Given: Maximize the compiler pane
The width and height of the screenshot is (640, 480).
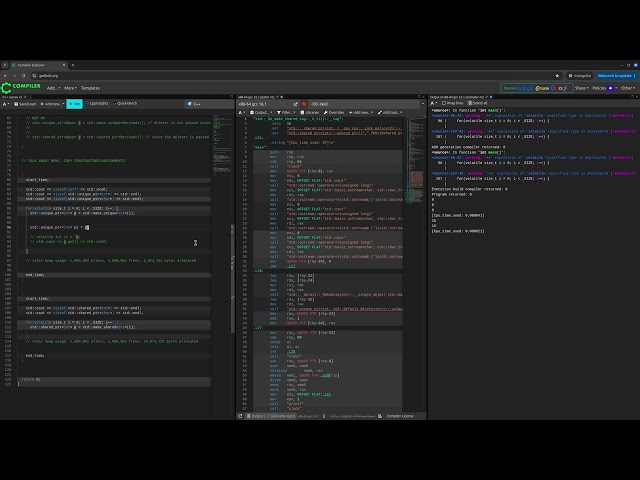Looking at the screenshot, I should coord(419,97).
